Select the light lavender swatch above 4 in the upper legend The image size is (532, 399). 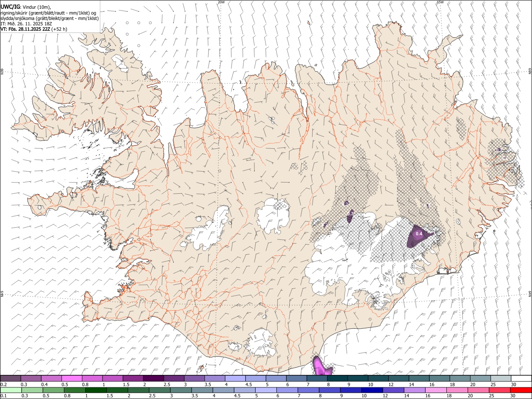(235, 378)
